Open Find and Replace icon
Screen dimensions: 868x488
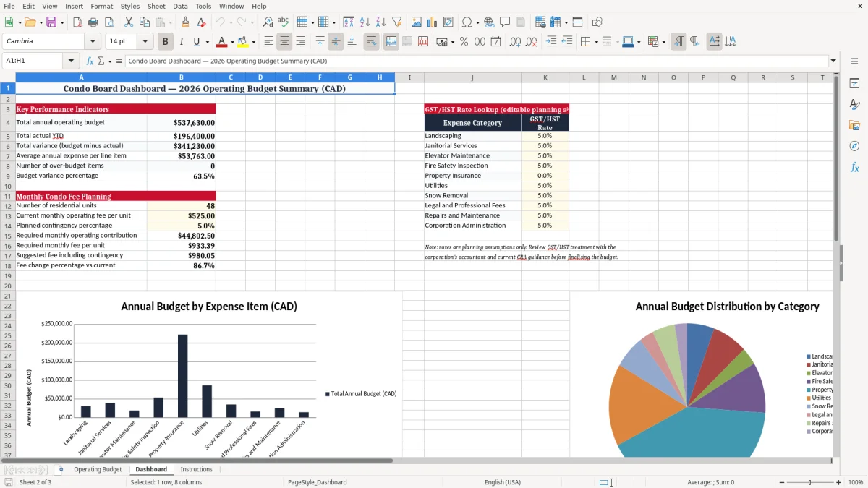268,22
